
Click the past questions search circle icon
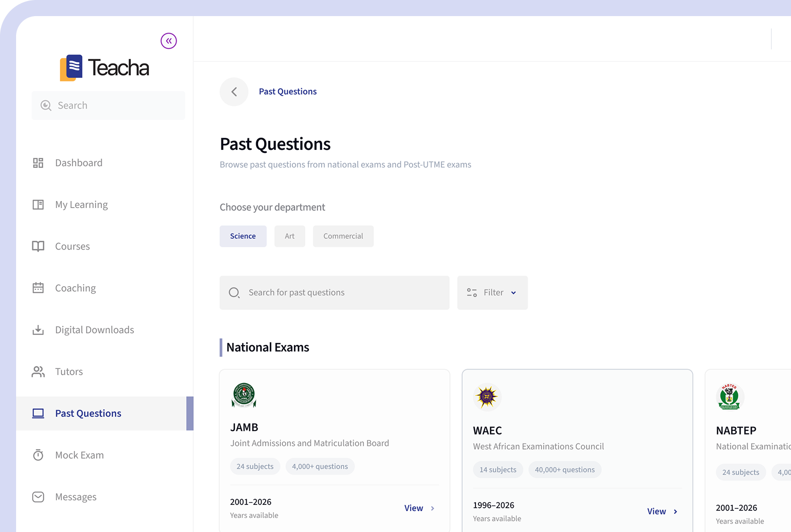[234, 293]
